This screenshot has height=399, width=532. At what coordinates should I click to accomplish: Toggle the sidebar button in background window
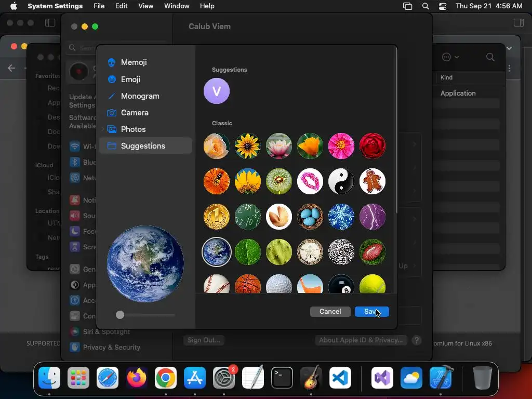coord(50,23)
